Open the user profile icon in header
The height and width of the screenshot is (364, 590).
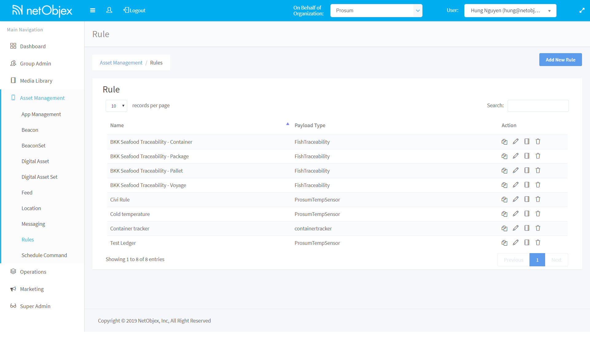(109, 10)
